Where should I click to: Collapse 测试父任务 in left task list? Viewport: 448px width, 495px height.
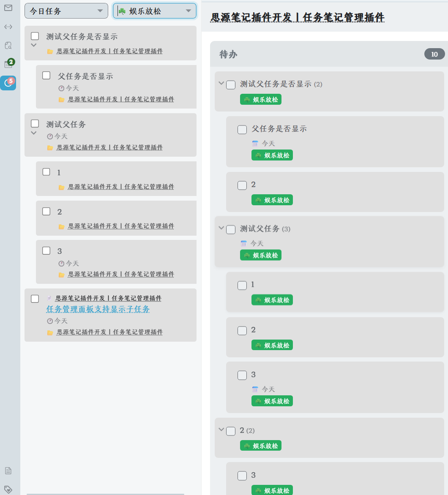click(34, 133)
